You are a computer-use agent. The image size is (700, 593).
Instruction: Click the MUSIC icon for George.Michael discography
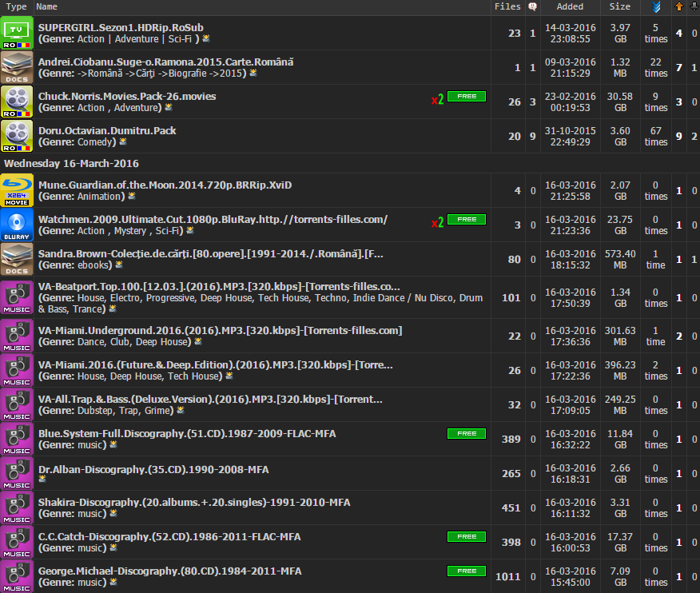click(17, 576)
